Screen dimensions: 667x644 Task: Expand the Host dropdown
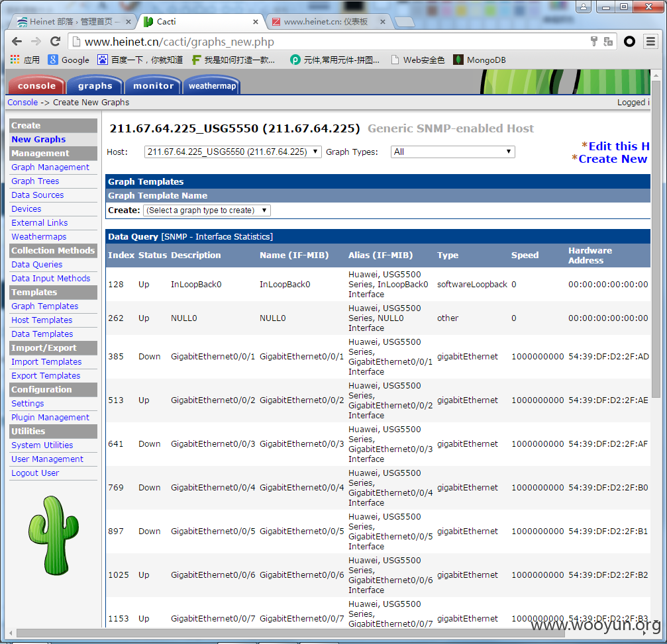232,152
